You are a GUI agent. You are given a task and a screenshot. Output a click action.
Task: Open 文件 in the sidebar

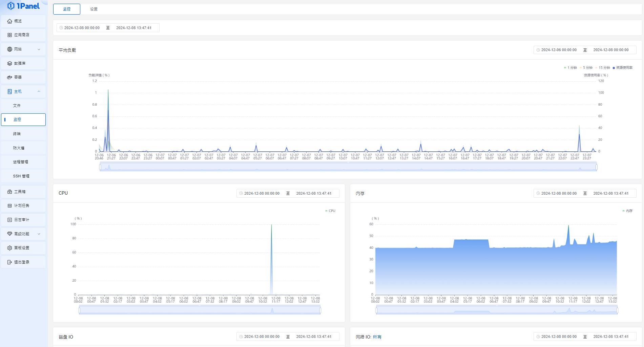point(23,106)
